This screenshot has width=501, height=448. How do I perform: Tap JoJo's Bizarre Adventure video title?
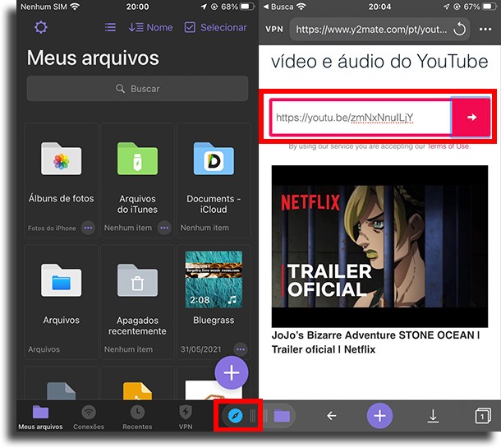click(x=376, y=342)
